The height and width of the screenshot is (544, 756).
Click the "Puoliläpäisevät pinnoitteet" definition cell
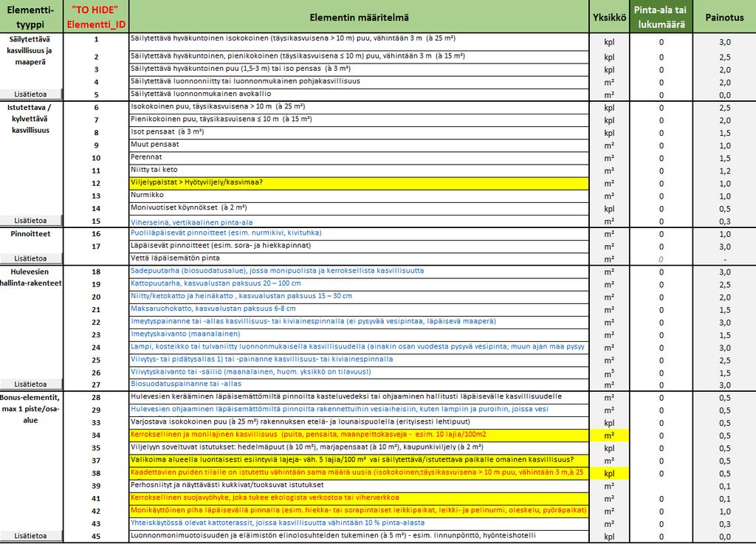[360, 234]
